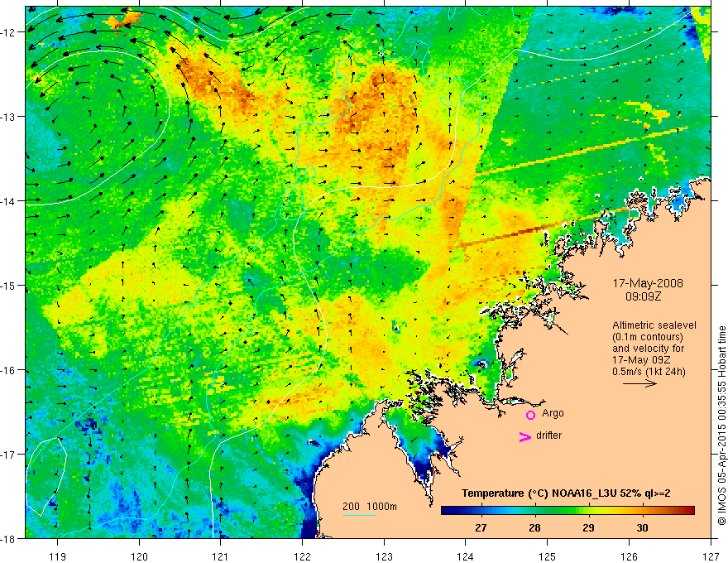The height and width of the screenshot is (563, 728).
Task: Click the magenta drifter arrowhead legend symbol
Action: coord(525,436)
